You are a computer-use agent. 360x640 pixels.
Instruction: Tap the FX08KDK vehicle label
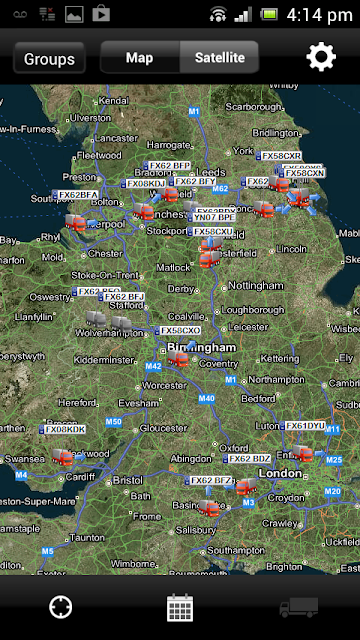[63, 429]
